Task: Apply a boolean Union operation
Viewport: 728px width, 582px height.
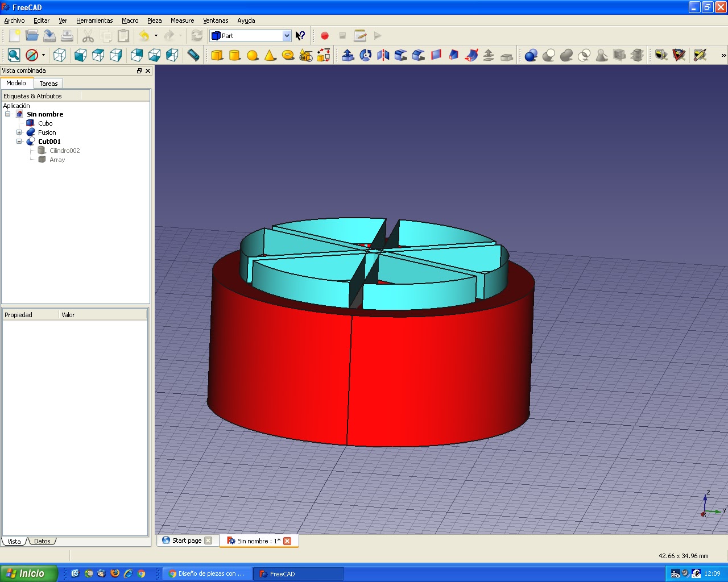Action: pyautogui.click(x=566, y=55)
